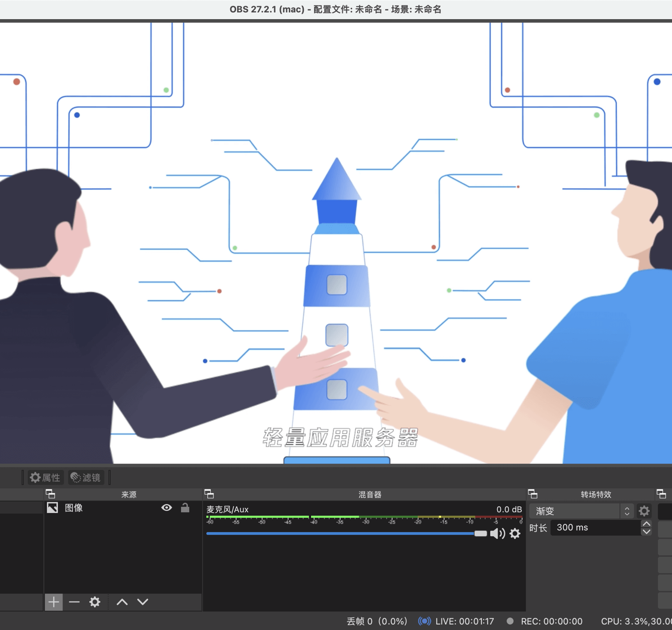This screenshot has height=630, width=672.
Task: Lock the 图像 source with the padlock
Action: (x=185, y=508)
